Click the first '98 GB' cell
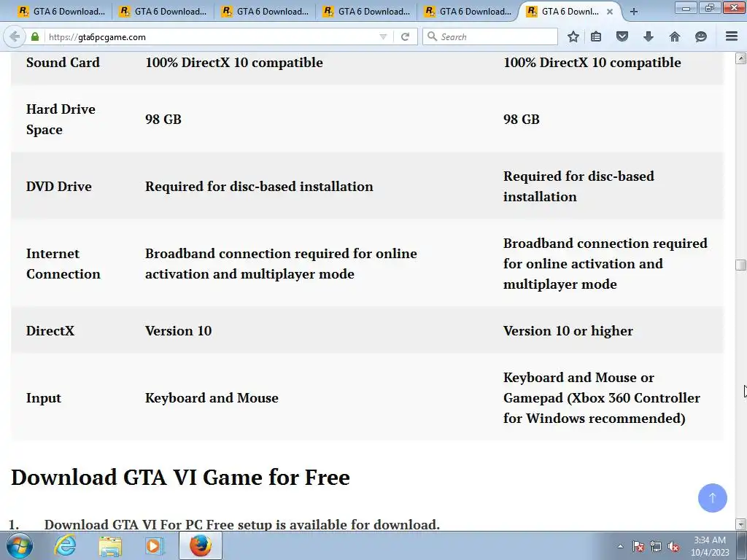Screen dimensions: 747x560 coord(163,119)
